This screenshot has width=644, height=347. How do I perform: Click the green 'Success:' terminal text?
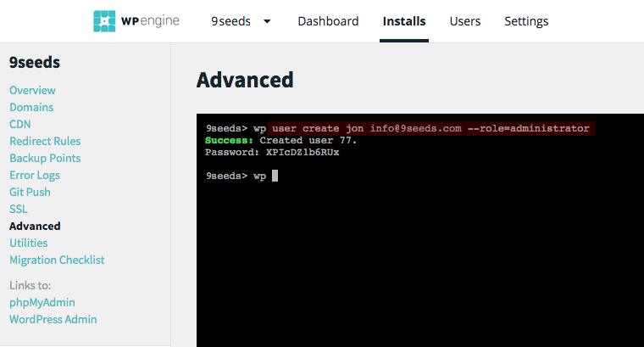[x=229, y=140]
